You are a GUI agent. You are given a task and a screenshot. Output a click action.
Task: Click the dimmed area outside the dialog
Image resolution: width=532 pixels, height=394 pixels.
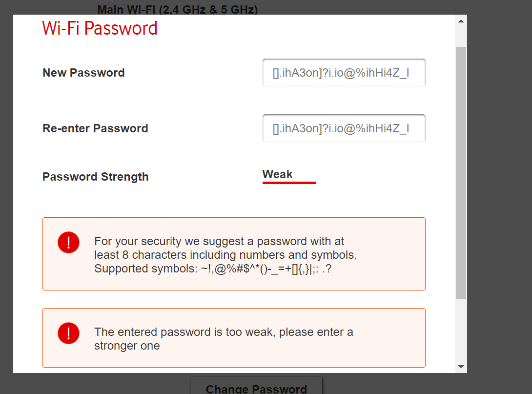(x=498, y=195)
